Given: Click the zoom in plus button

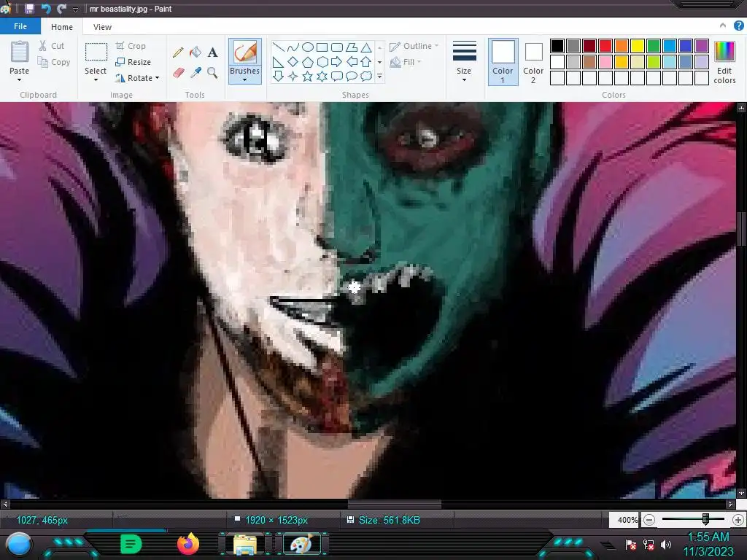Looking at the screenshot, I should click(x=738, y=520).
